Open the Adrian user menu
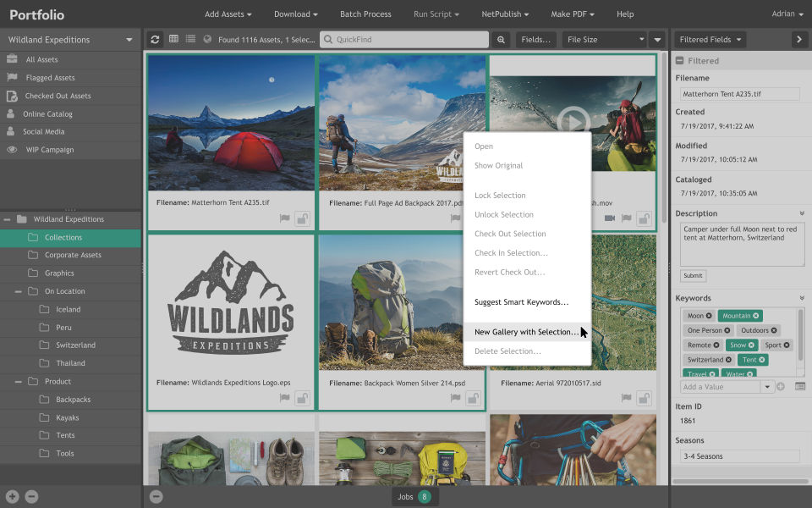This screenshot has height=508, width=812. click(787, 14)
